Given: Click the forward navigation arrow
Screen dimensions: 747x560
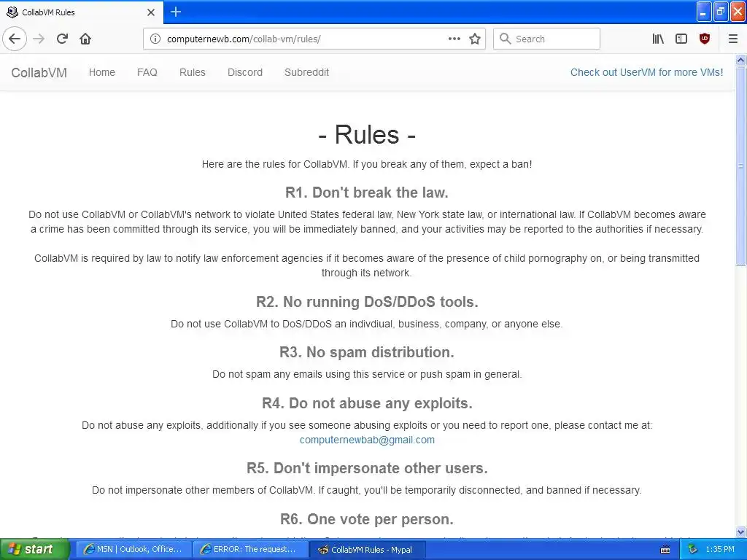Looking at the screenshot, I should [39, 39].
